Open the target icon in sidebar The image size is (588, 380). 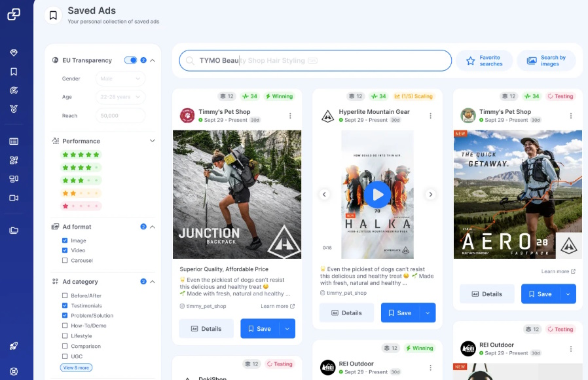(14, 90)
